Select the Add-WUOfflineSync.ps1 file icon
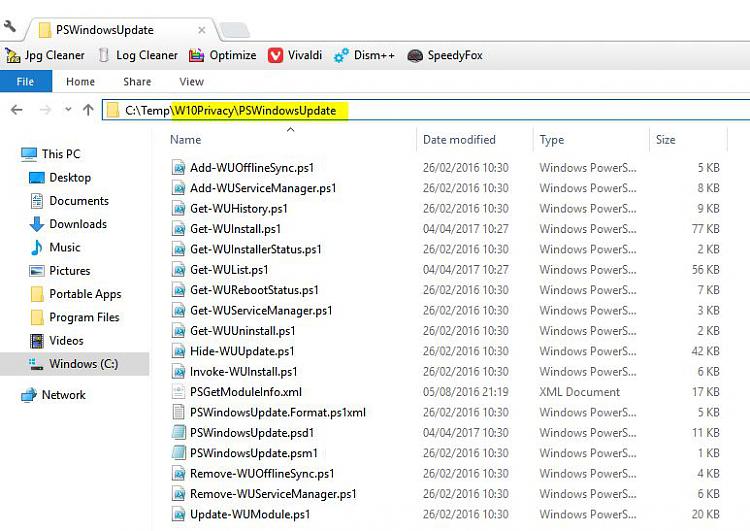 (178, 168)
